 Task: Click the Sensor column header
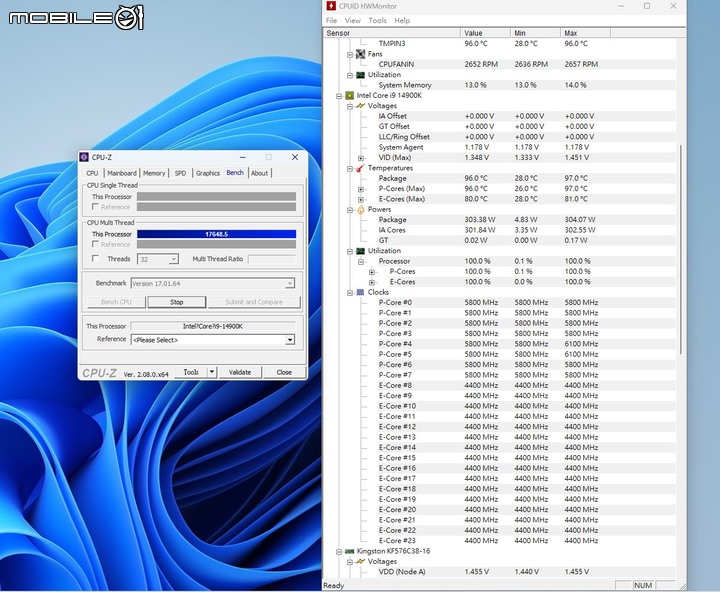coord(392,33)
